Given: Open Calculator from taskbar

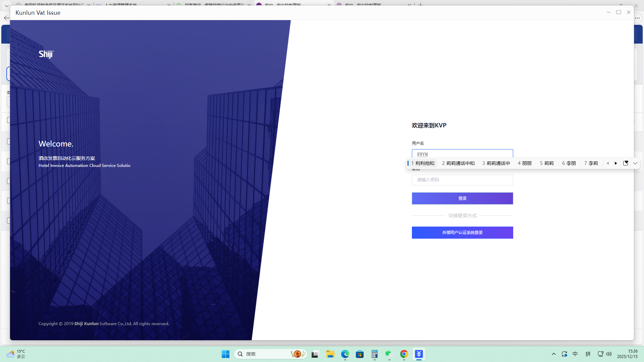Looking at the screenshot, I should coord(374,354).
